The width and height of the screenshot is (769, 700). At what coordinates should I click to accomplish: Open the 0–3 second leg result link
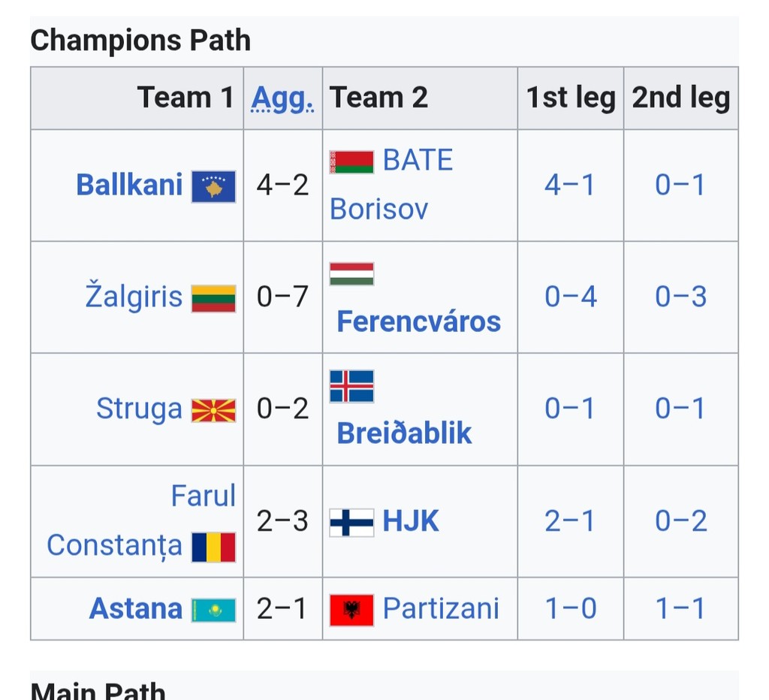point(680,297)
